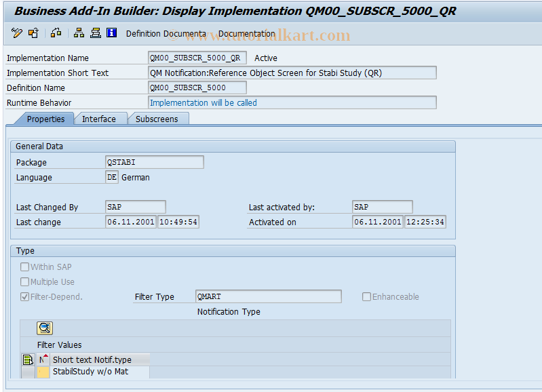Toggle the Filter-Depend. checkbox
This screenshot has width=542, height=392.
click(24, 296)
